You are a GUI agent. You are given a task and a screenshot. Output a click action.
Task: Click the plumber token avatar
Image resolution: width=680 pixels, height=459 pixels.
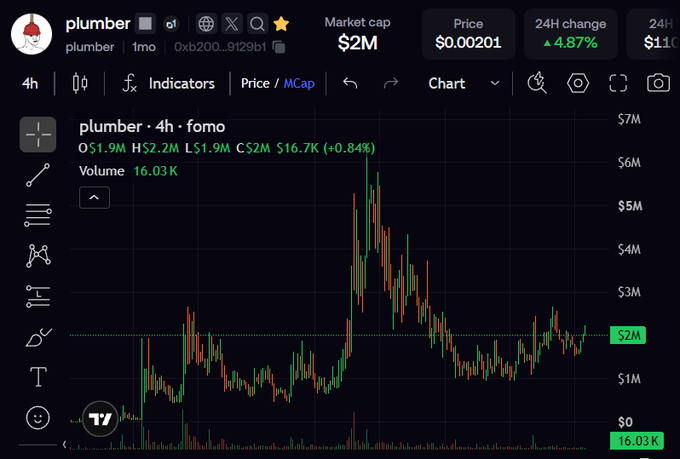pyautogui.click(x=31, y=34)
